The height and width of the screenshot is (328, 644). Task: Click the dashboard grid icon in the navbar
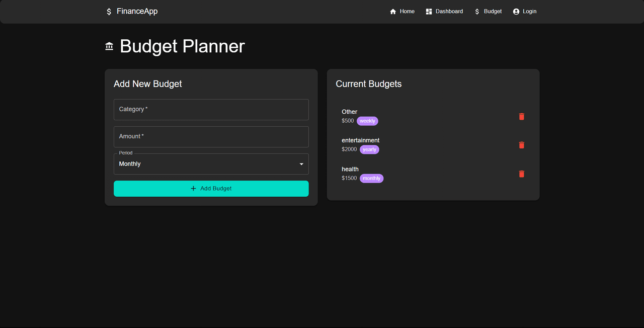click(x=429, y=12)
